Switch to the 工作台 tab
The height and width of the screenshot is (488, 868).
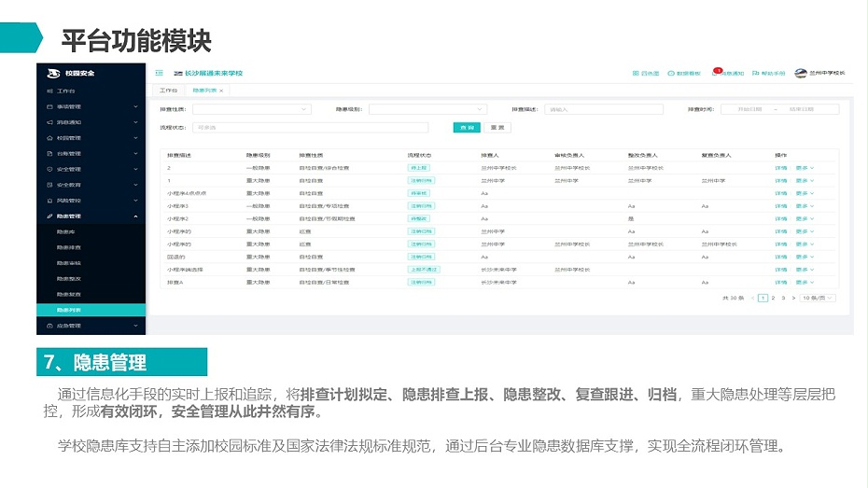[x=169, y=91]
